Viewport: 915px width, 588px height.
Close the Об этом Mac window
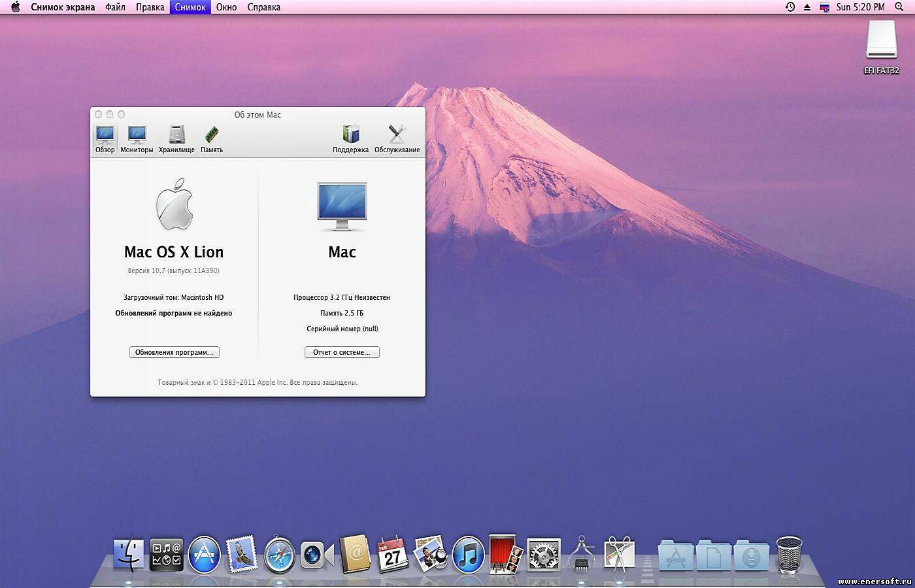(99, 114)
